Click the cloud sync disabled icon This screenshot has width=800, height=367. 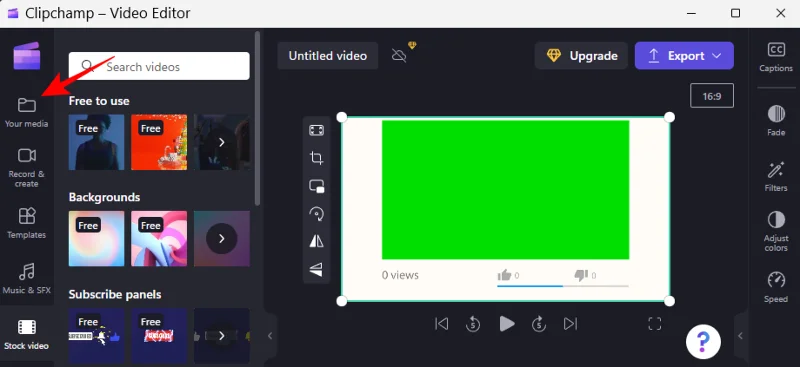399,55
